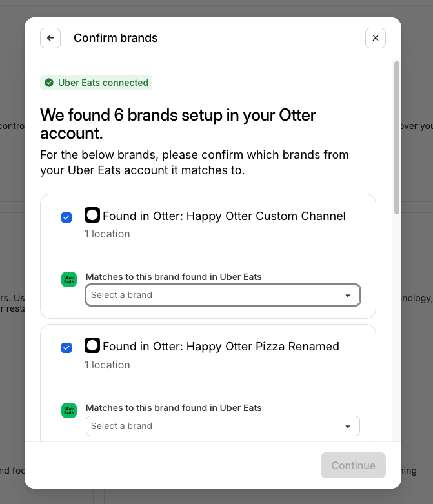Click the Uber Eats connected status badge text
The height and width of the screenshot is (504, 433).
tap(103, 83)
